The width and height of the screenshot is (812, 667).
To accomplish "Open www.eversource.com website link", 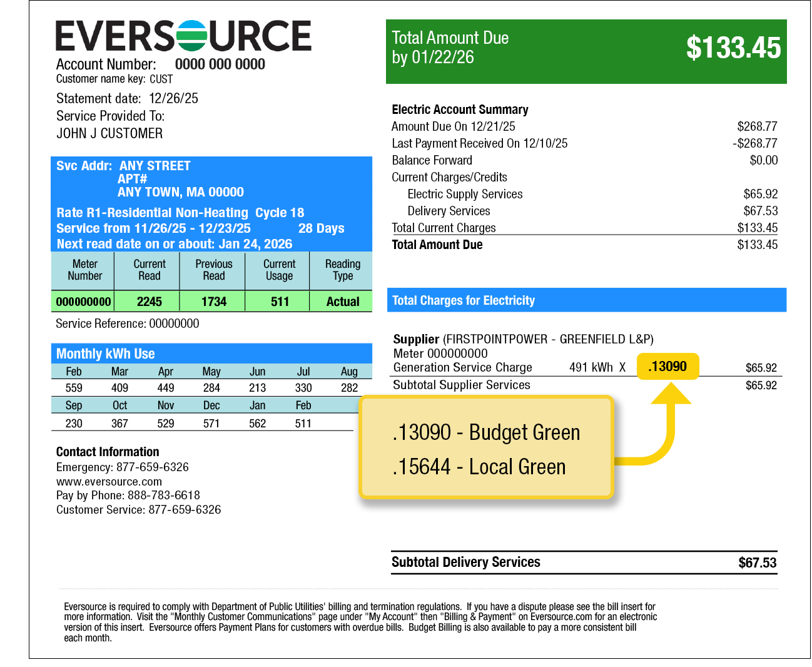I will tap(109, 481).
